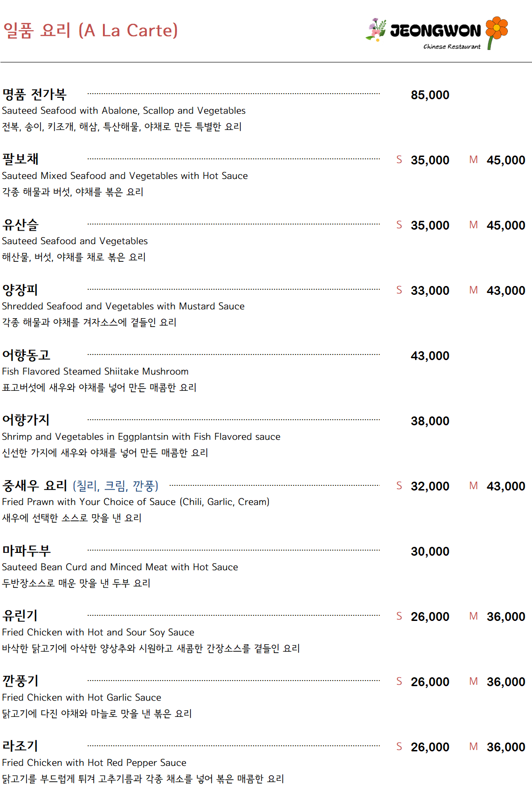Select the 중새우 요리 dish title
This screenshot has height=804, width=532.
pos(35,486)
